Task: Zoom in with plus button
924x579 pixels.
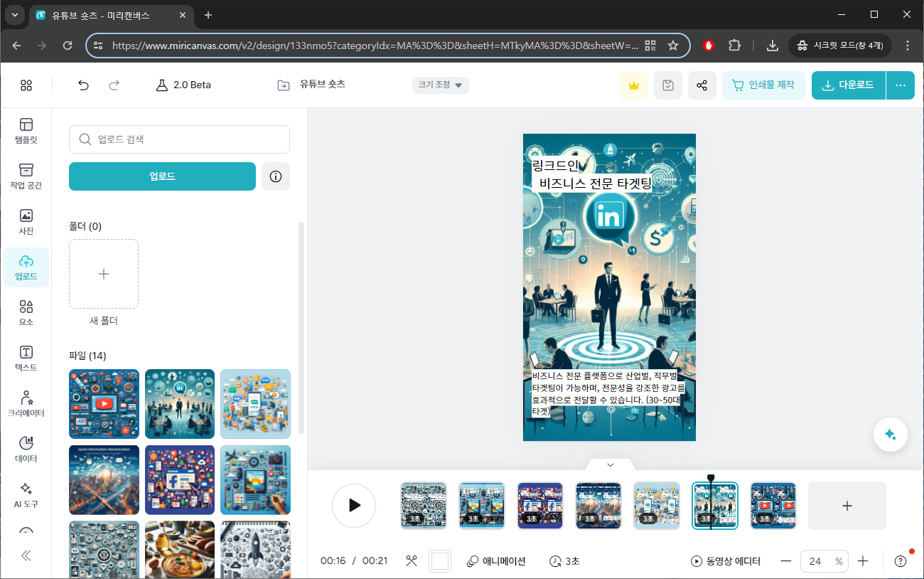Action: coord(863,561)
